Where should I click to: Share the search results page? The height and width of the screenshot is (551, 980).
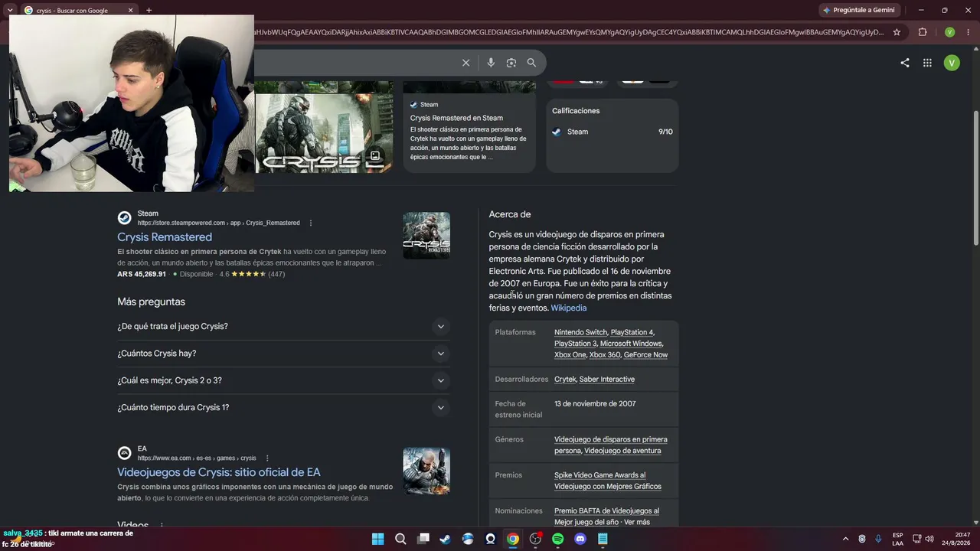click(905, 63)
